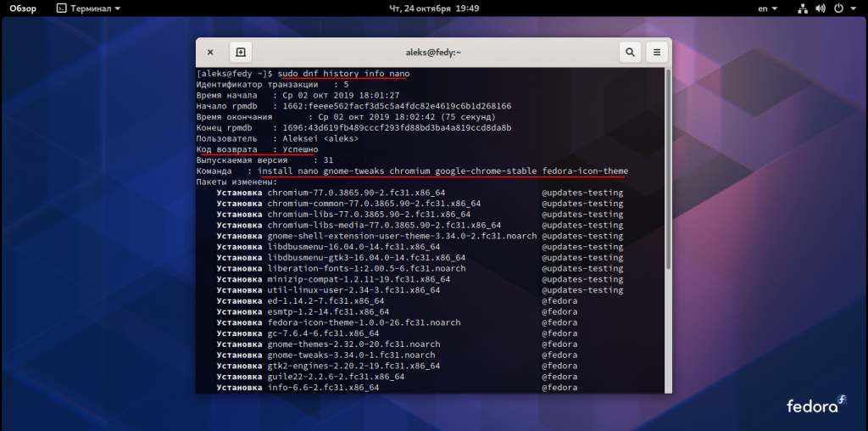Click the libdbusmenu-gtk3 package row
Image resolution: width=868 pixels, height=431 pixels.
click(x=420, y=258)
